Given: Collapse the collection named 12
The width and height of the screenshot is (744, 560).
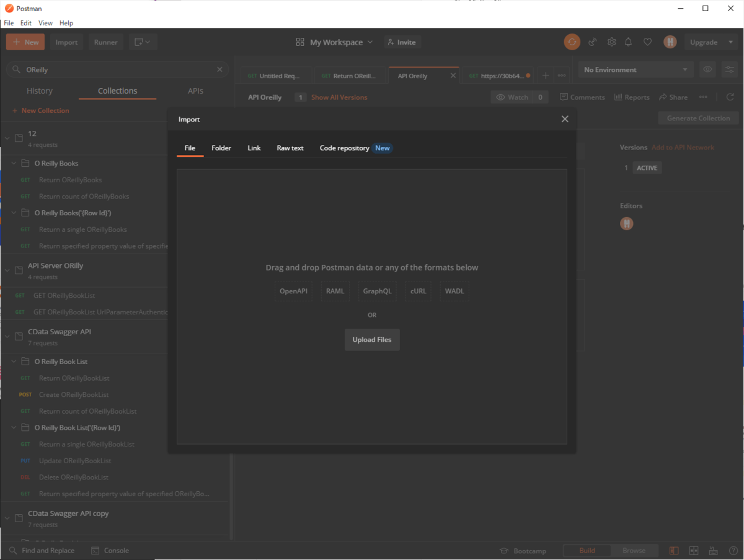Looking at the screenshot, I should click(x=7, y=138).
